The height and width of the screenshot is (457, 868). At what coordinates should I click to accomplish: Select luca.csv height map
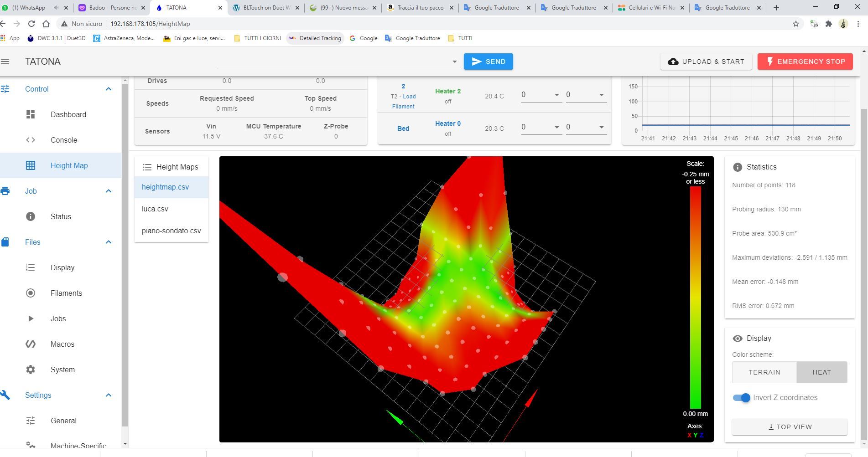172,209
